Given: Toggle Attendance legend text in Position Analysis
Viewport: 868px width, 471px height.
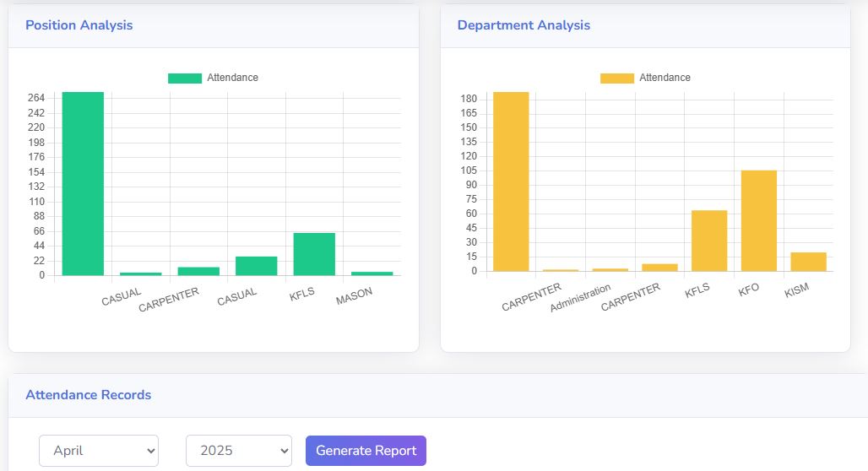Looking at the screenshot, I should [232, 78].
